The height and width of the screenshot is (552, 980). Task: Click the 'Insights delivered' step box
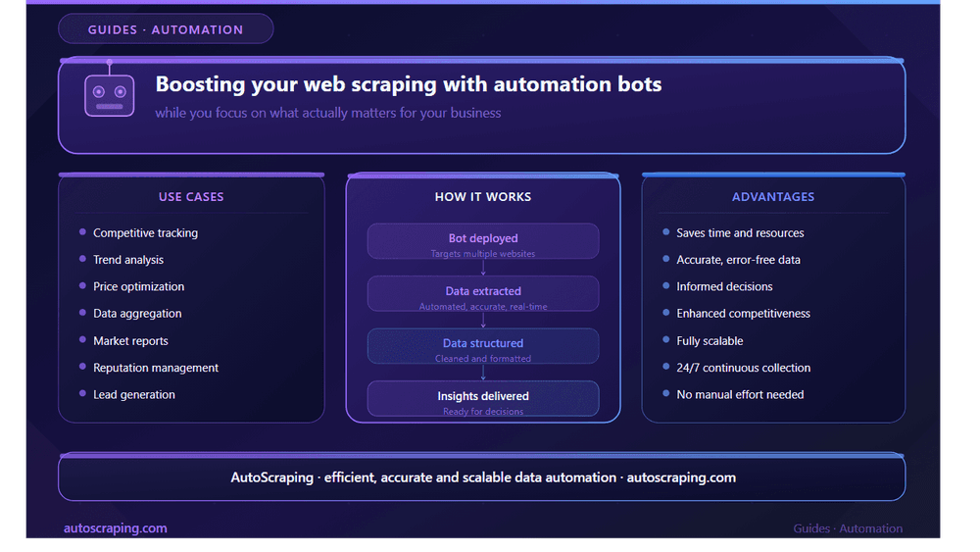pyautogui.click(x=483, y=399)
